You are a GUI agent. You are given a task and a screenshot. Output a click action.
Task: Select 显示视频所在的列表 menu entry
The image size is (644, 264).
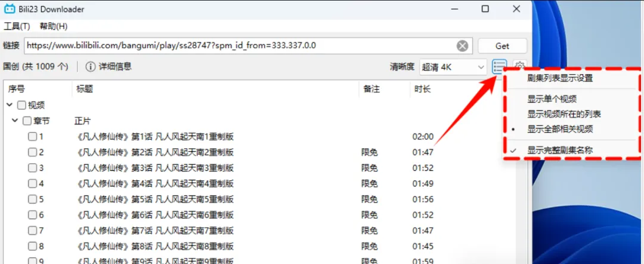(x=564, y=114)
